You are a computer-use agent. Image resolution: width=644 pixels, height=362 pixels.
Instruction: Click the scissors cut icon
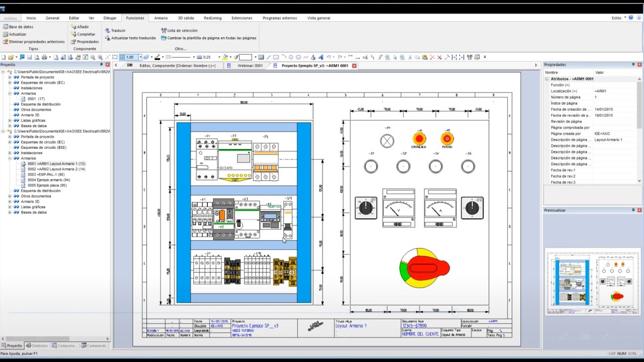(410, 57)
